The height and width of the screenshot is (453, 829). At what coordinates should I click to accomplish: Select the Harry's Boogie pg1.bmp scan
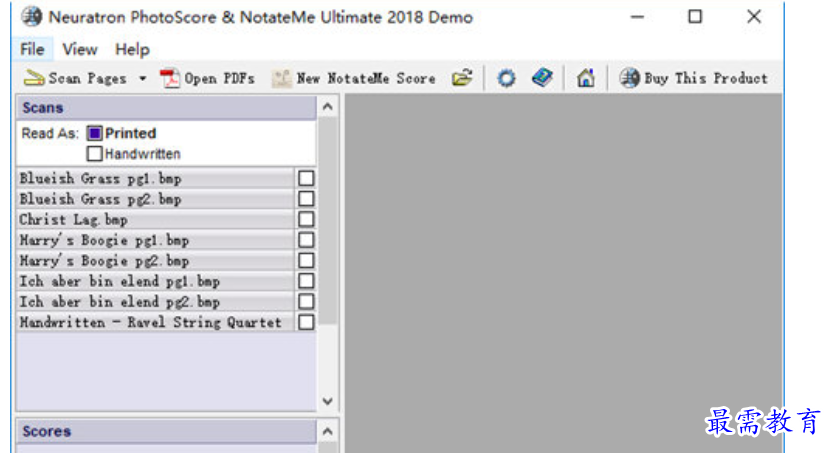coord(155,240)
